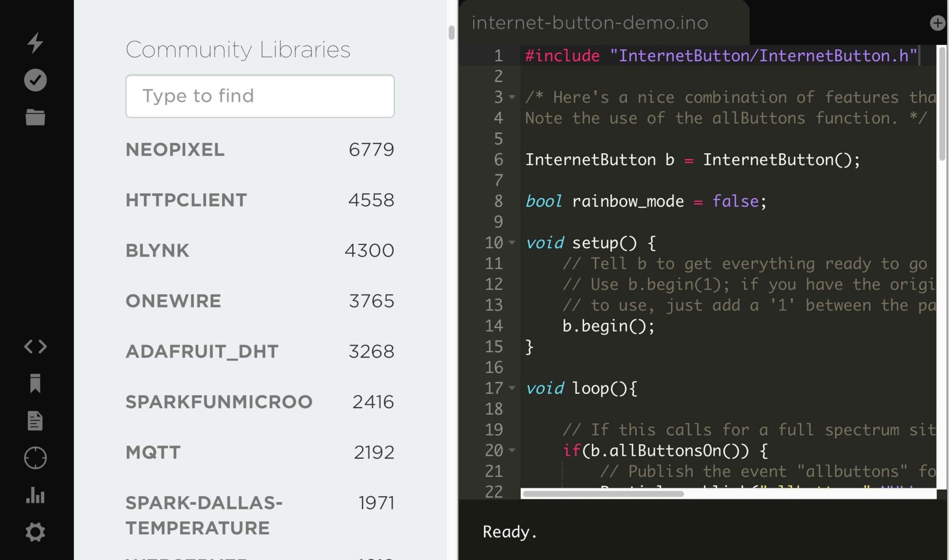Open Settings with the gear icon
This screenshot has height=560, width=949.
pos(35,532)
